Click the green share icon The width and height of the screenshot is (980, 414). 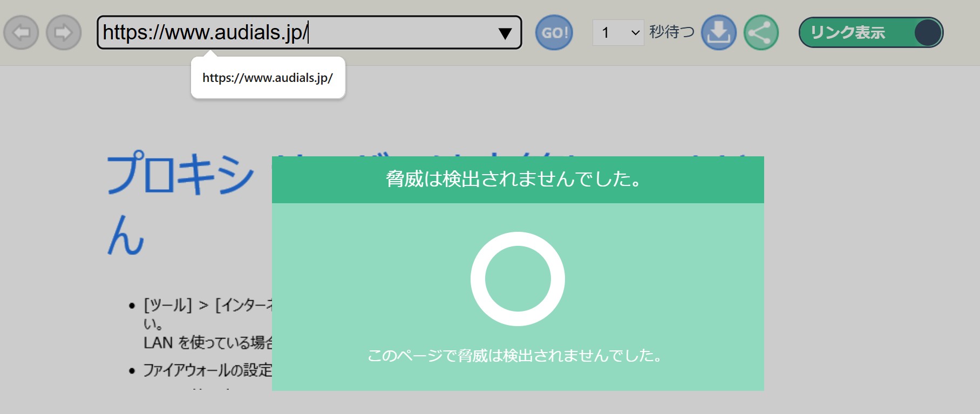761,33
